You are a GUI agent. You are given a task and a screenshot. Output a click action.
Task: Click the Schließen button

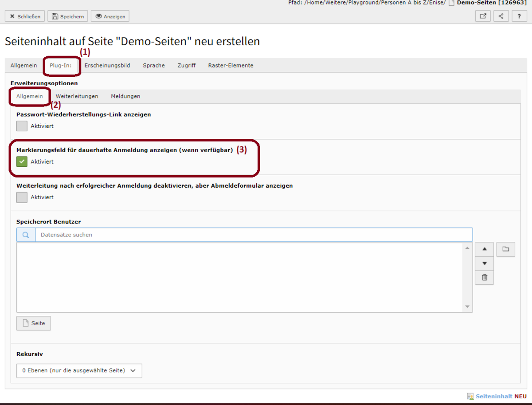(x=25, y=16)
